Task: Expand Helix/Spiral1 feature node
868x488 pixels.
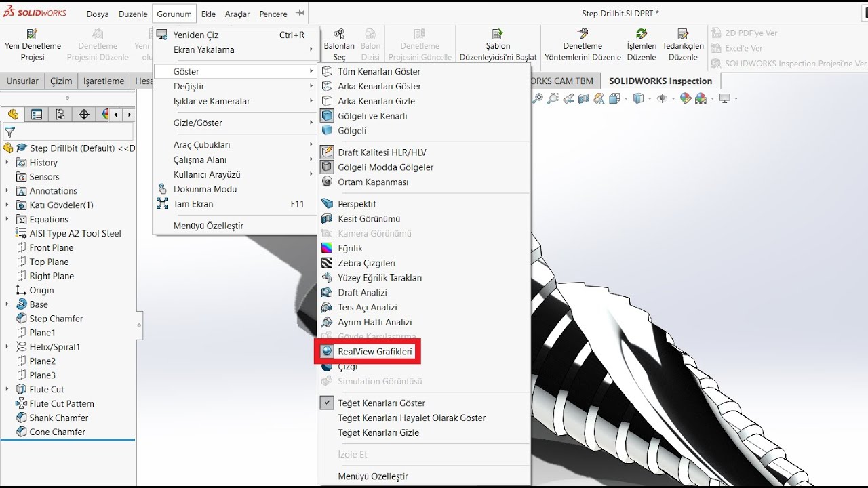Action: pos(7,347)
